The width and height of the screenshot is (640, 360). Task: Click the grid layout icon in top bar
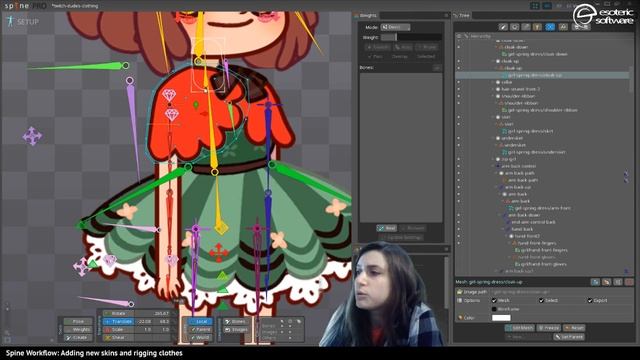pyautogui.click(x=535, y=6)
